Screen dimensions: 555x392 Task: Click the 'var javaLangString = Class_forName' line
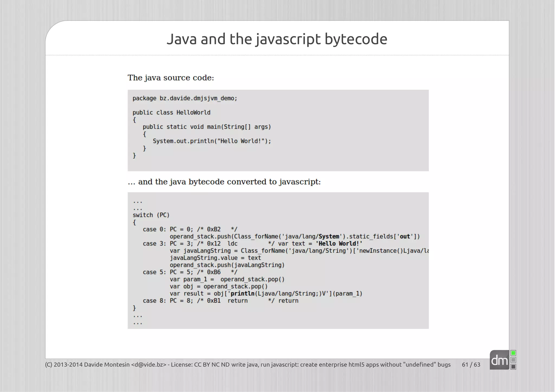[299, 251]
